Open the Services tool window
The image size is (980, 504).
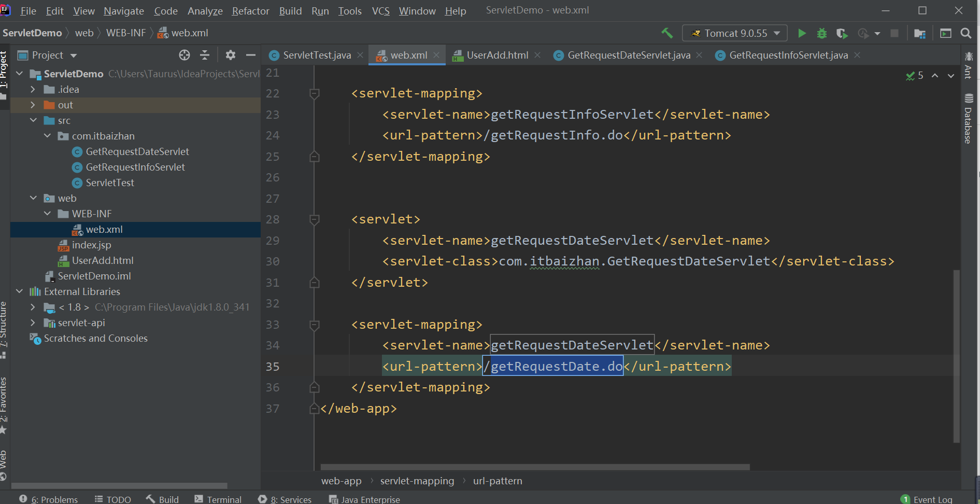(x=285, y=499)
